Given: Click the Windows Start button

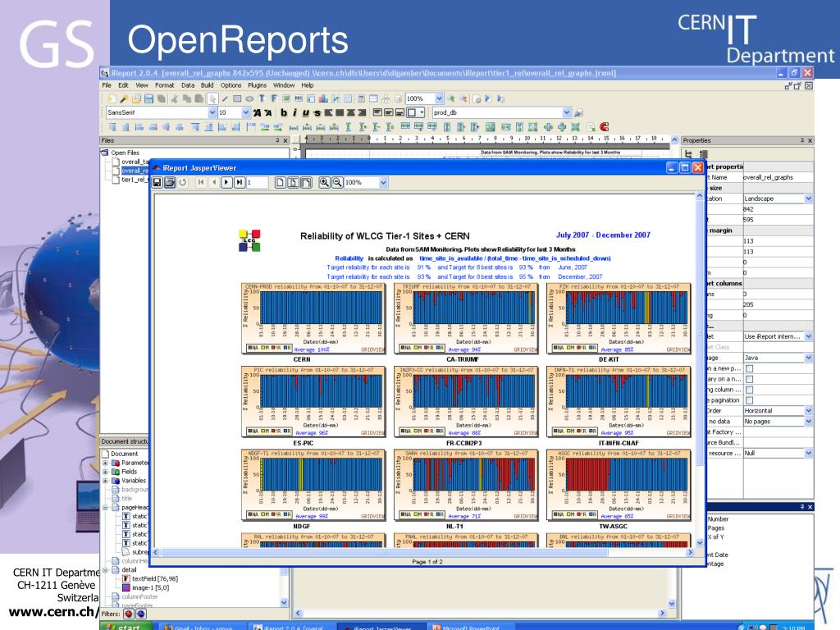Looking at the screenshot, I should (126, 626).
